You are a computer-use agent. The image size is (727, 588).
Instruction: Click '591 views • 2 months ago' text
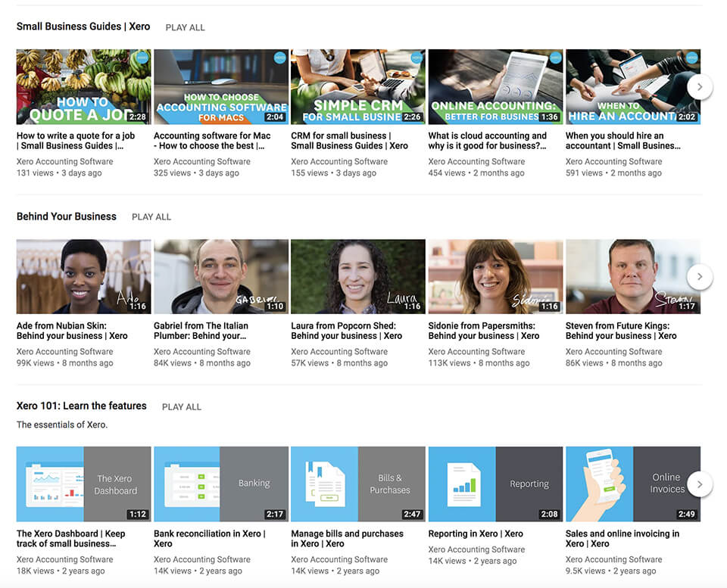tap(613, 173)
